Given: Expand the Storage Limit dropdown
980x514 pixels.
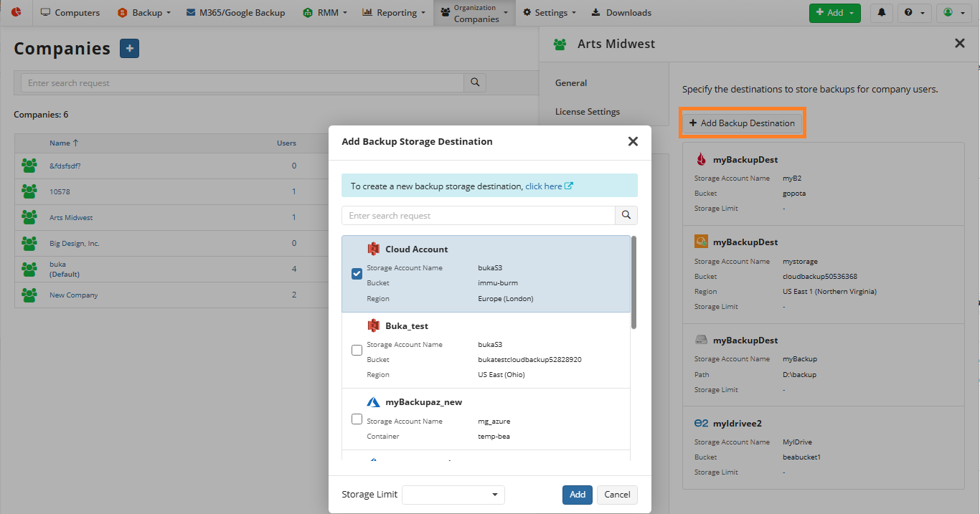Looking at the screenshot, I should [453, 495].
